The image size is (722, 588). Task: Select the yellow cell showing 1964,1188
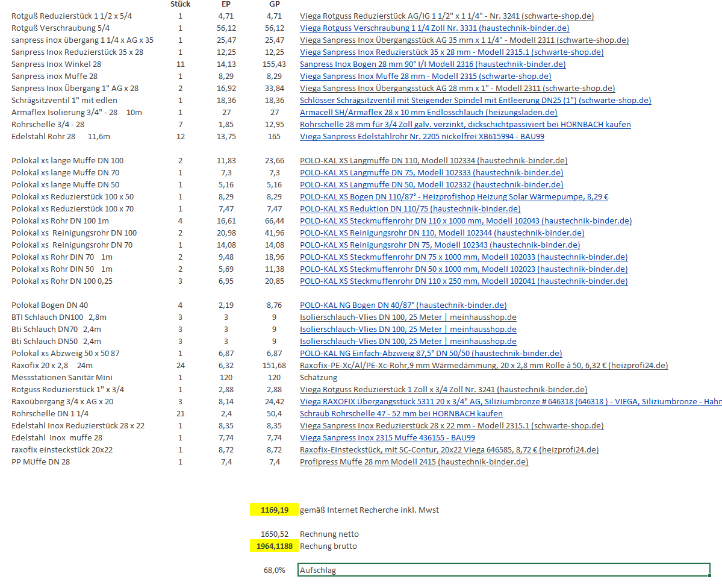point(274,546)
